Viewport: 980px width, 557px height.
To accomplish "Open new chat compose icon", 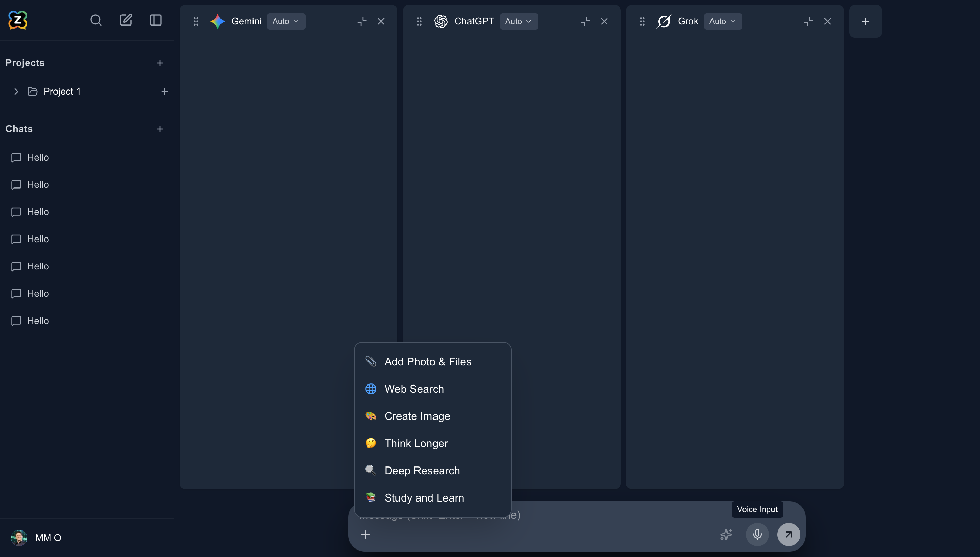I will [126, 20].
